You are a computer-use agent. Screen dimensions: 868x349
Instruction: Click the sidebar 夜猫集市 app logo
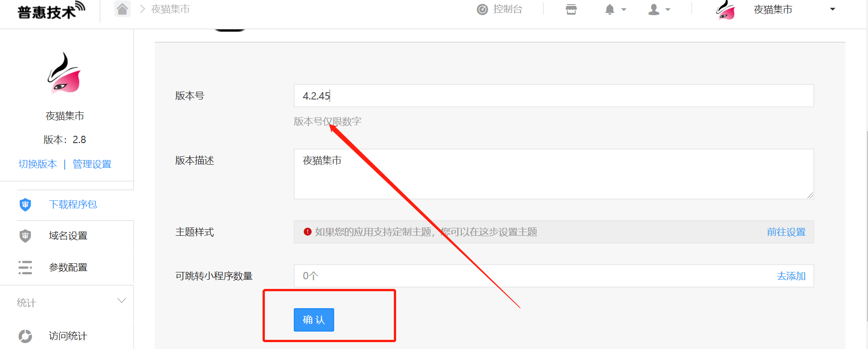coord(64,73)
